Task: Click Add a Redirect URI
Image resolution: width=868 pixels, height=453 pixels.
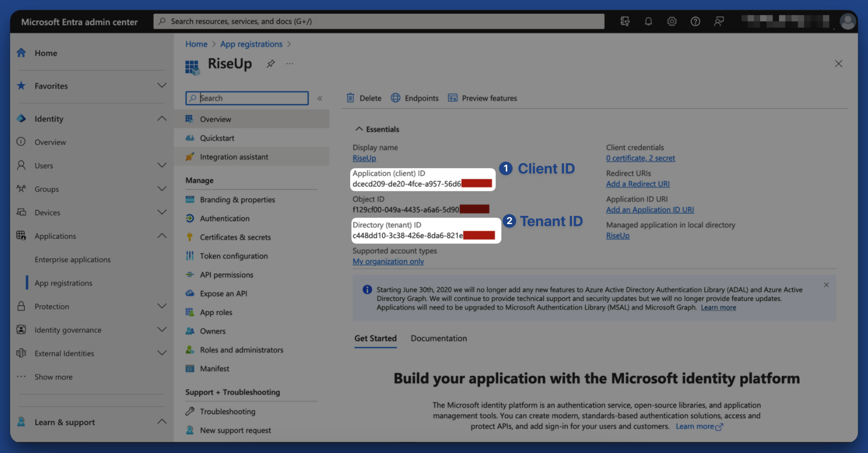Action: [638, 184]
